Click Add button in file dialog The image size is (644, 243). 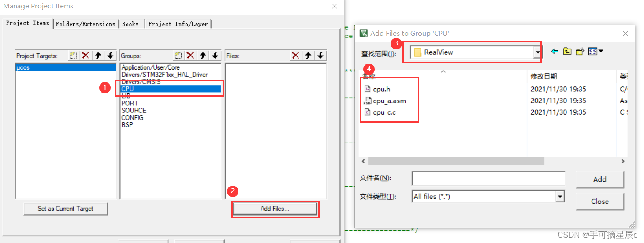(599, 179)
